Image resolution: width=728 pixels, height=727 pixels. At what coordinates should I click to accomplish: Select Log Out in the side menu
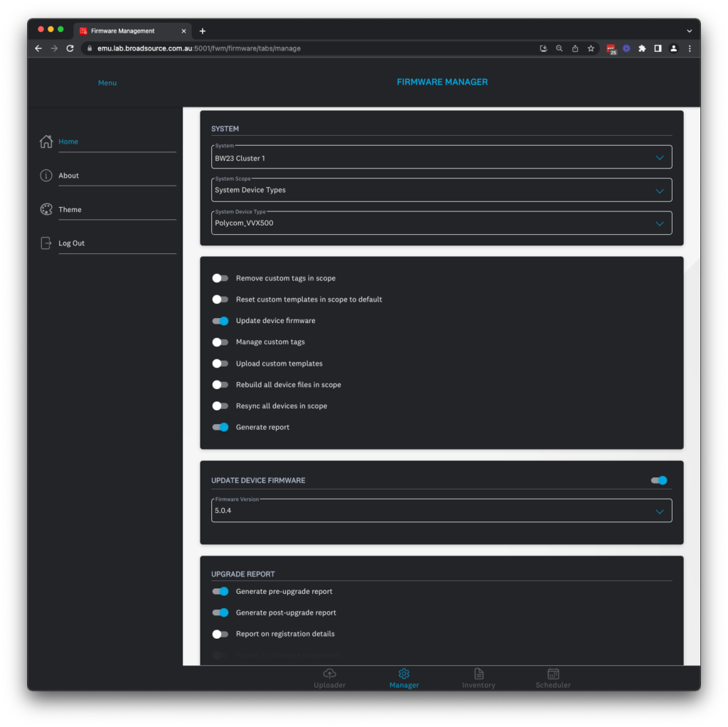72,243
